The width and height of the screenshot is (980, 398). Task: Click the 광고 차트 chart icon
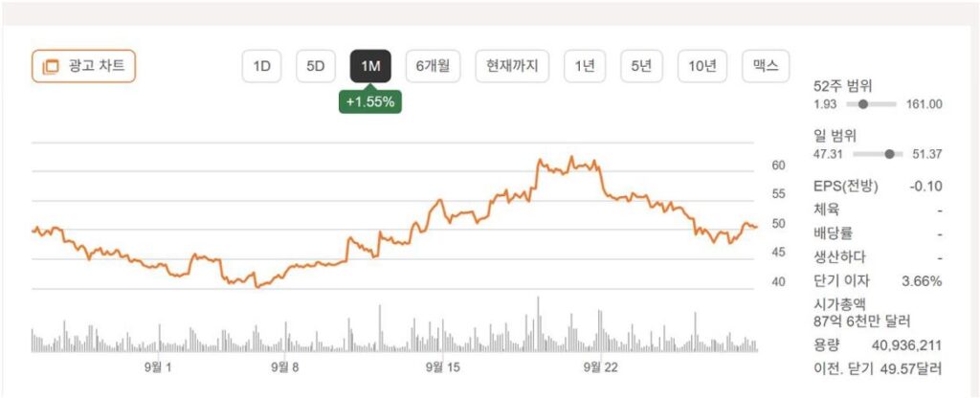[x=52, y=66]
